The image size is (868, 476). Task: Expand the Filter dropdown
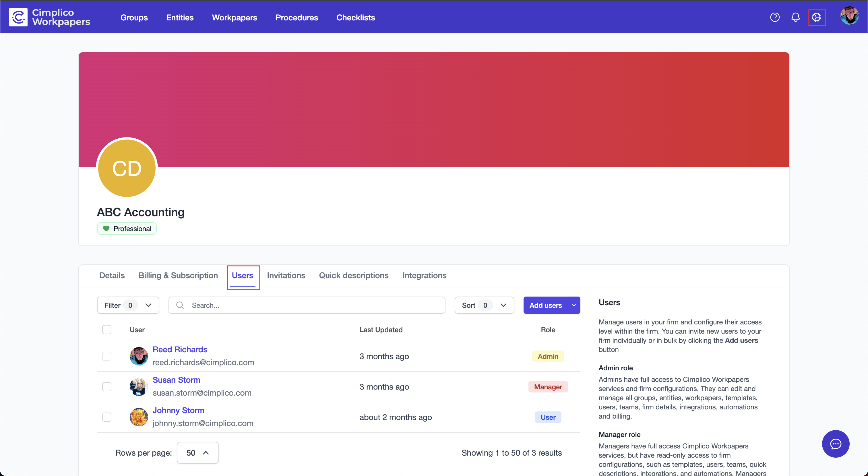[x=128, y=305]
